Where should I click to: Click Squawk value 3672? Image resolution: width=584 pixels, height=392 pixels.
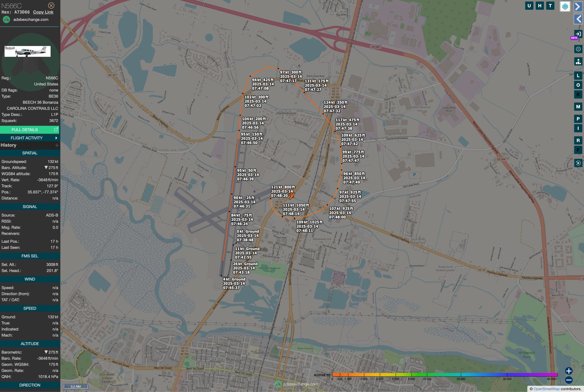click(54, 121)
